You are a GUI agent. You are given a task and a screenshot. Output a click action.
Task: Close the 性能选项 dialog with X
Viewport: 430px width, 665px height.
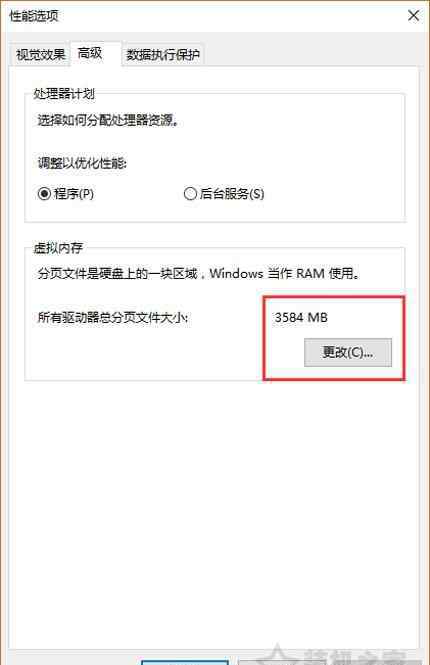(413, 16)
